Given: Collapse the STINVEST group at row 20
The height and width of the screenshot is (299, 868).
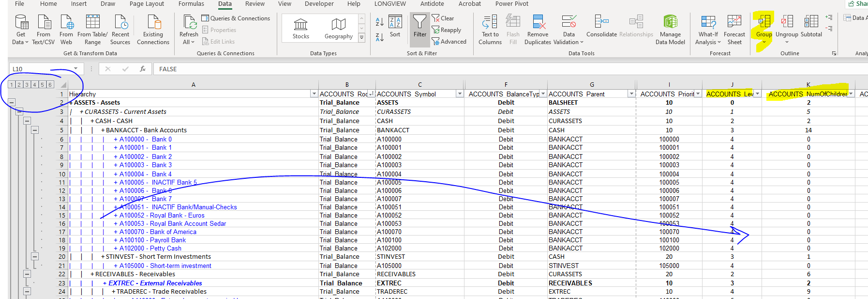Looking at the screenshot, I should [35, 256].
